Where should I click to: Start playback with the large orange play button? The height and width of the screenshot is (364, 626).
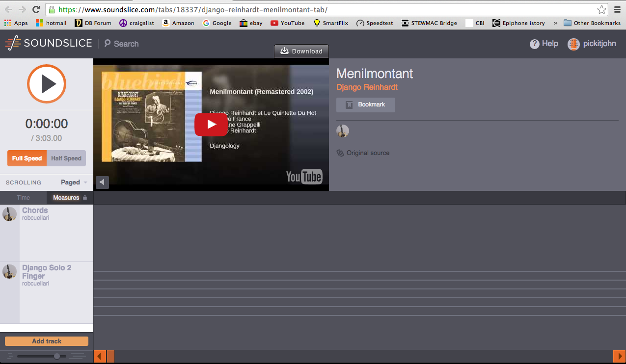(x=47, y=84)
